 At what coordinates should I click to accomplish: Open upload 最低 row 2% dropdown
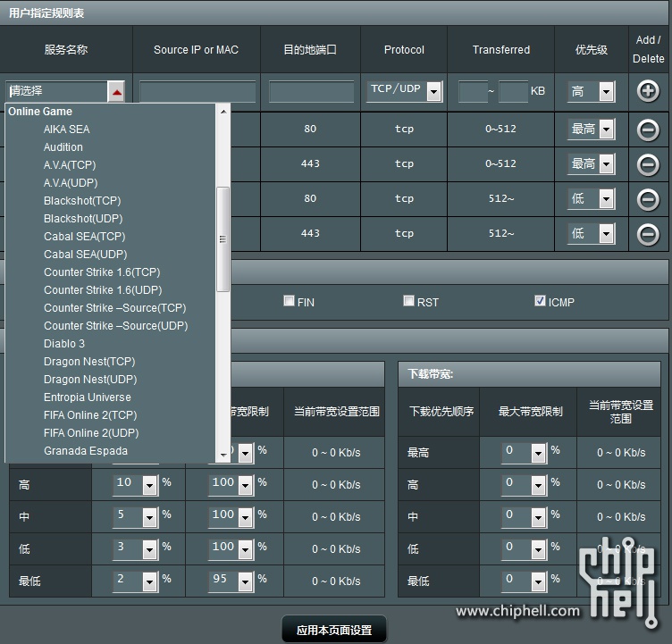coord(136,581)
